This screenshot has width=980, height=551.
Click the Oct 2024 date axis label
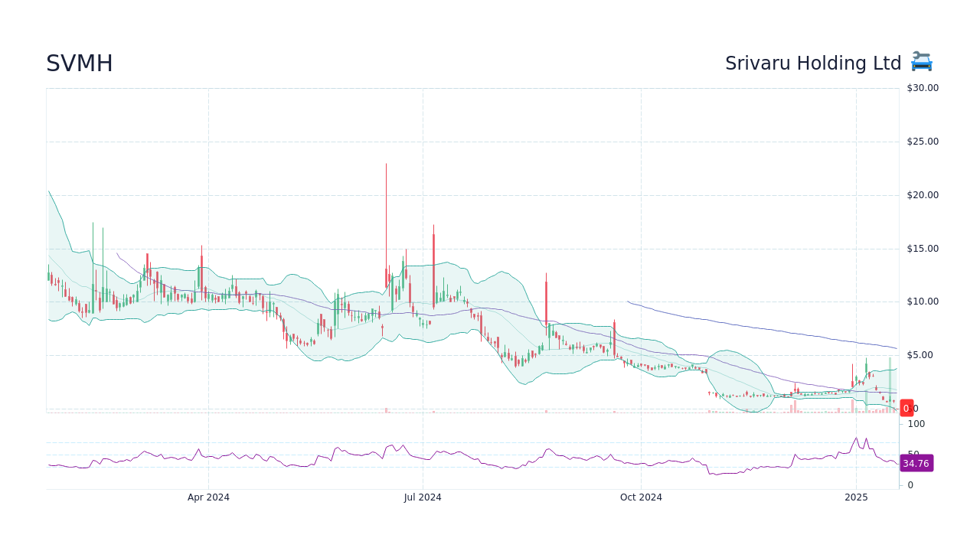pyautogui.click(x=641, y=497)
